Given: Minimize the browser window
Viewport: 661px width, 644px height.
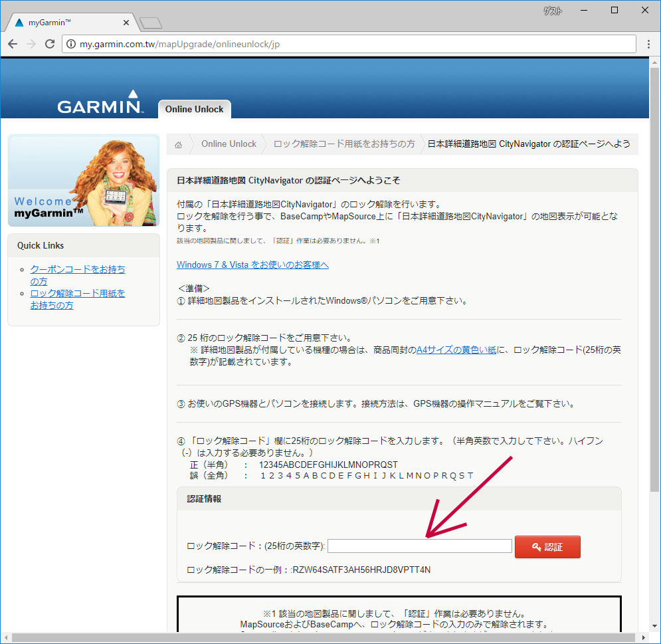Looking at the screenshot, I should click(x=584, y=11).
